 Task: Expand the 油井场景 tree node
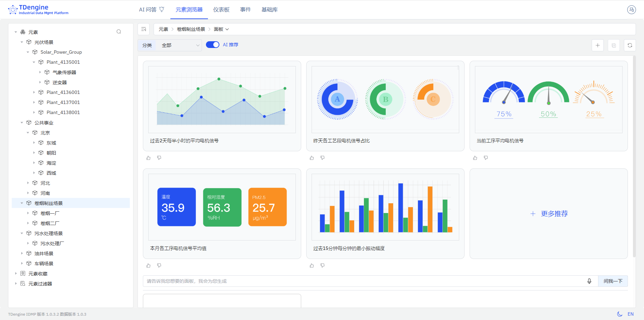click(x=22, y=253)
